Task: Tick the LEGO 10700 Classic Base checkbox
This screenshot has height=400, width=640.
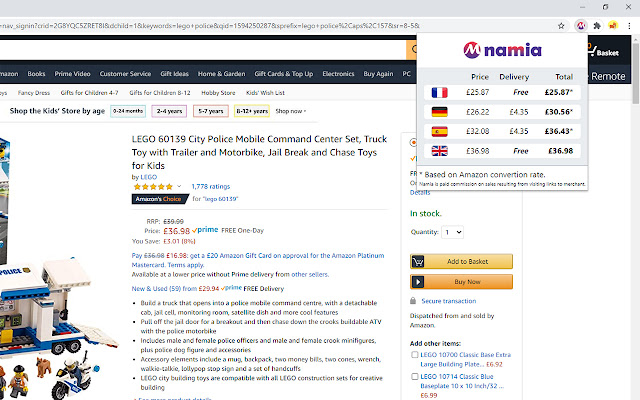Action: pyautogui.click(x=415, y=355)
